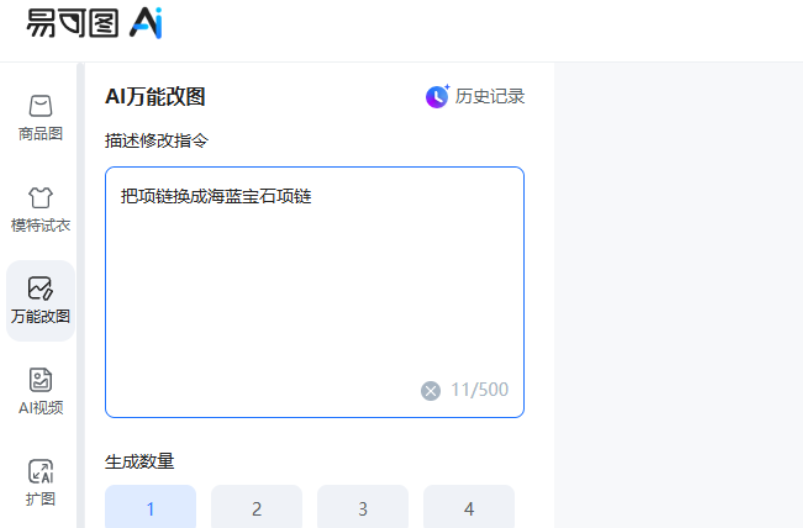Click the sidebar vertical scrollbar
Viewport: 803px width, 531px height.
point(81,300)
